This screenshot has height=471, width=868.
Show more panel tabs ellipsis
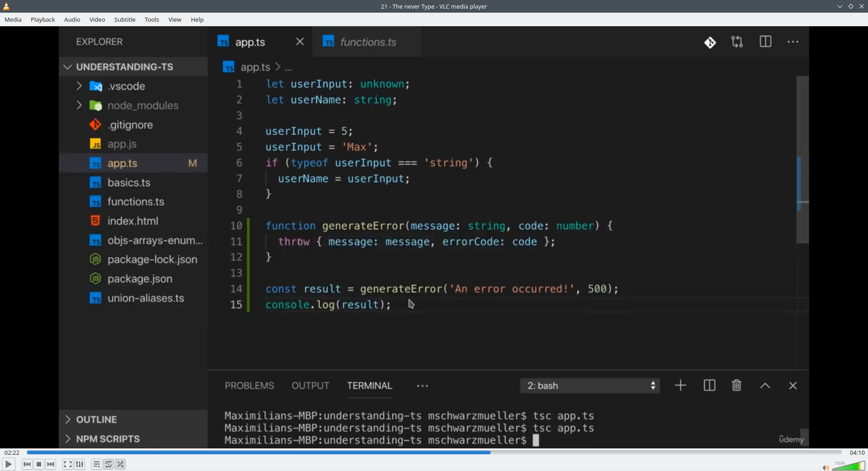(x=423, y=386)
